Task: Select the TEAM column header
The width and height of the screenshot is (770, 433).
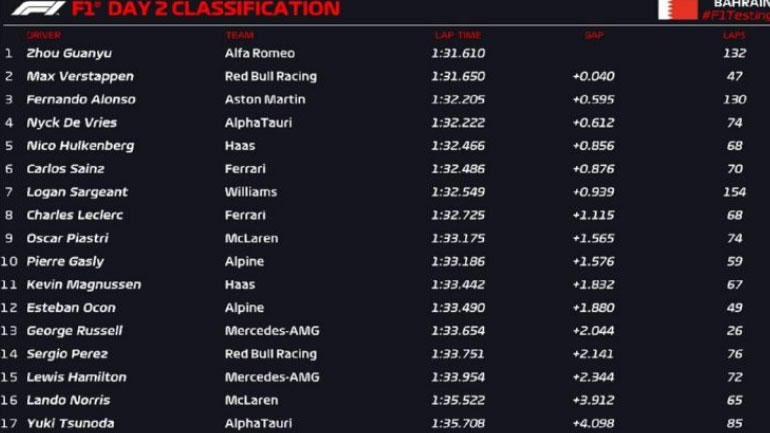Action: (x=239, y=35)
